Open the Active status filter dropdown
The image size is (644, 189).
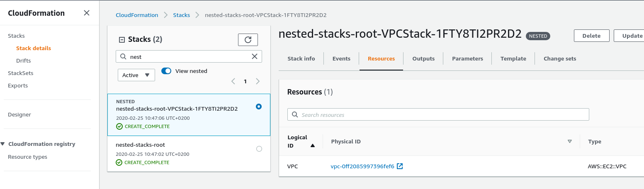136,75
